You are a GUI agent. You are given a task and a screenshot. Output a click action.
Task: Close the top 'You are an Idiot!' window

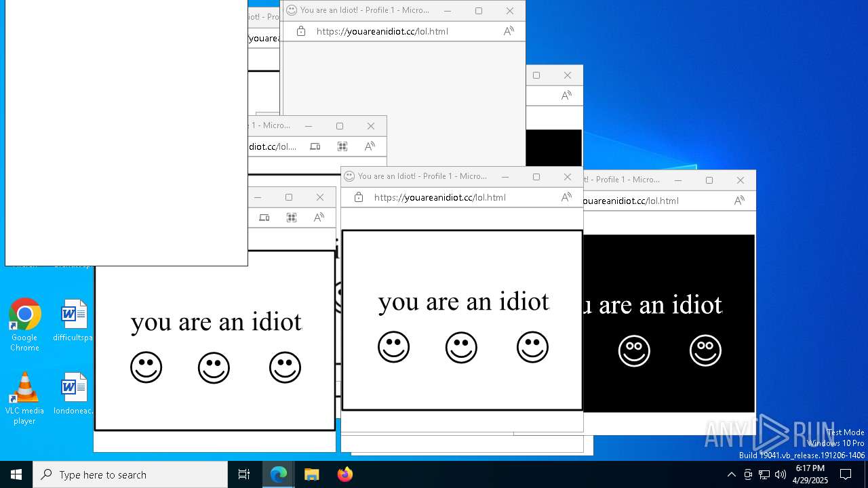coord(510,11)
